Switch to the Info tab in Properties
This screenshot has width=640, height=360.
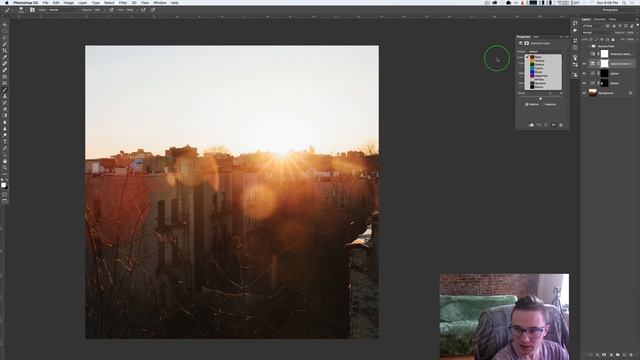coord(536,37)
